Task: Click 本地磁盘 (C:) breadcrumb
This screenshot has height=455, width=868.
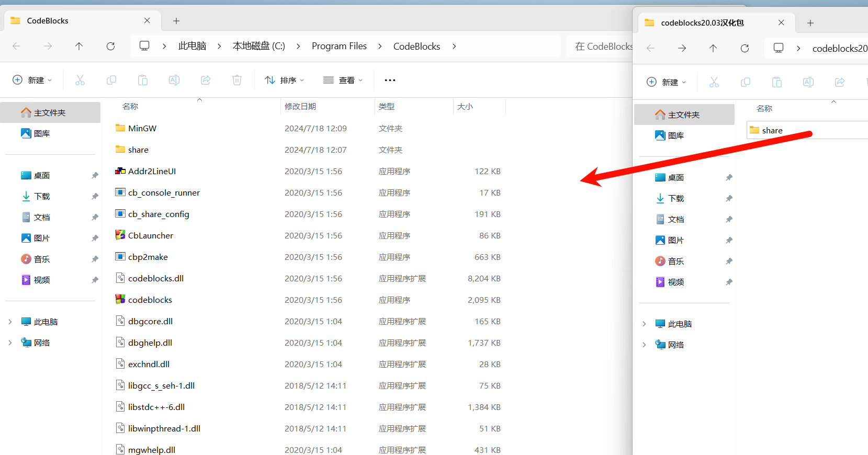Action: (x=259, y=46)
